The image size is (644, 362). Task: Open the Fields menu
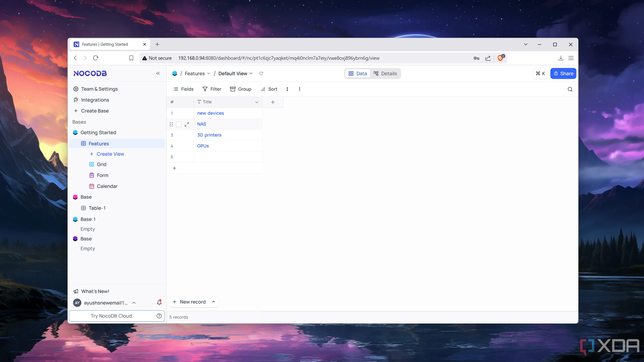tap(183, 89)
